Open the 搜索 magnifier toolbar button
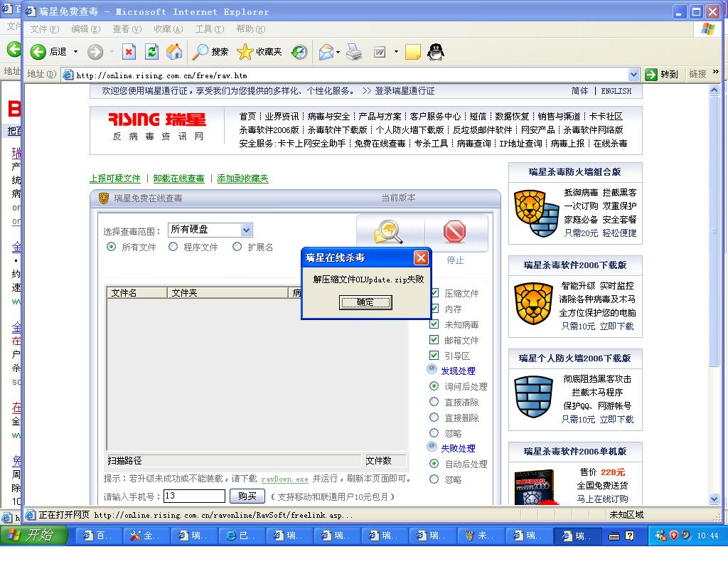This screenshot has height=569, width=728. [x=210, y=52]
